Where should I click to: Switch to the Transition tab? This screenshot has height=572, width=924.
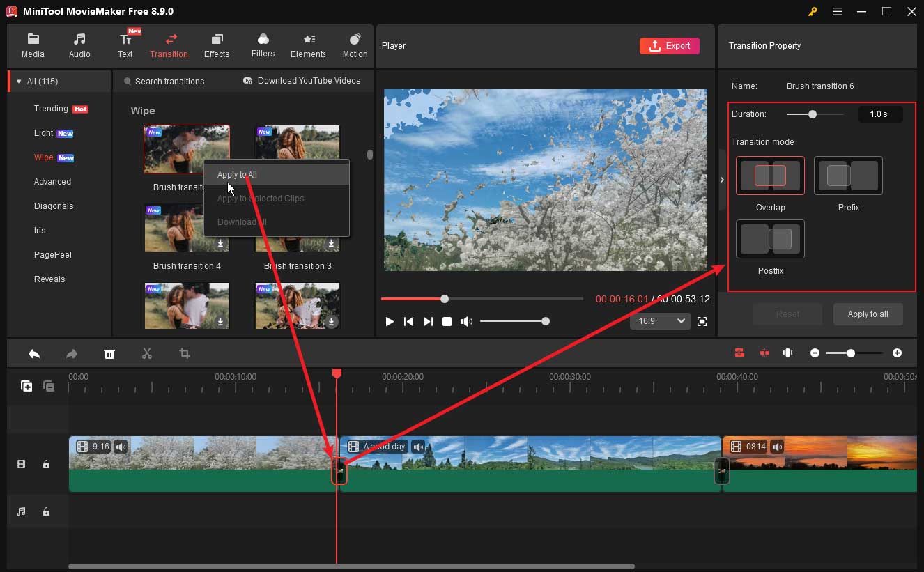pyautogui.click(x=169, y=46)
